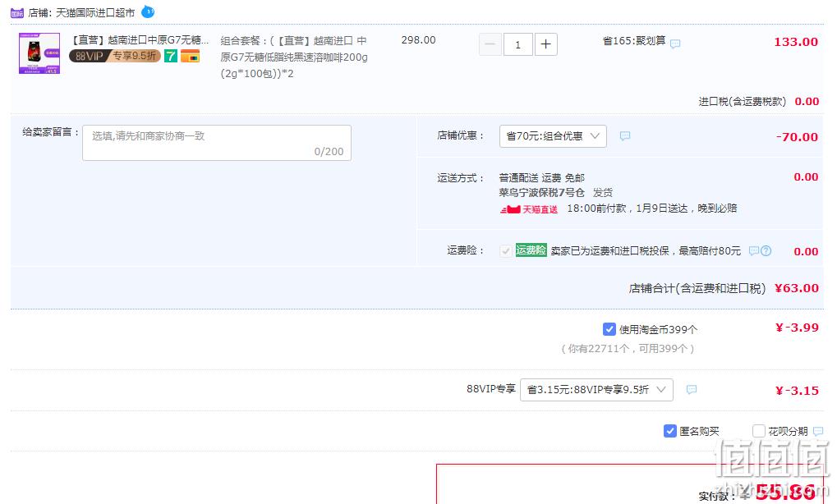Click the 天猫直送 delivery logo
837x504 pixels.
point(529,209)
